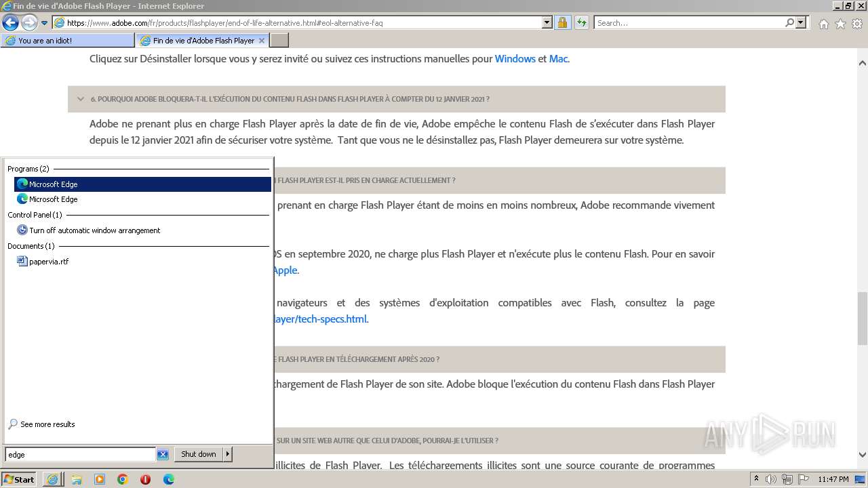Click the Windows Start button
This screenshot has height=488, width=868.
(19, 479)
